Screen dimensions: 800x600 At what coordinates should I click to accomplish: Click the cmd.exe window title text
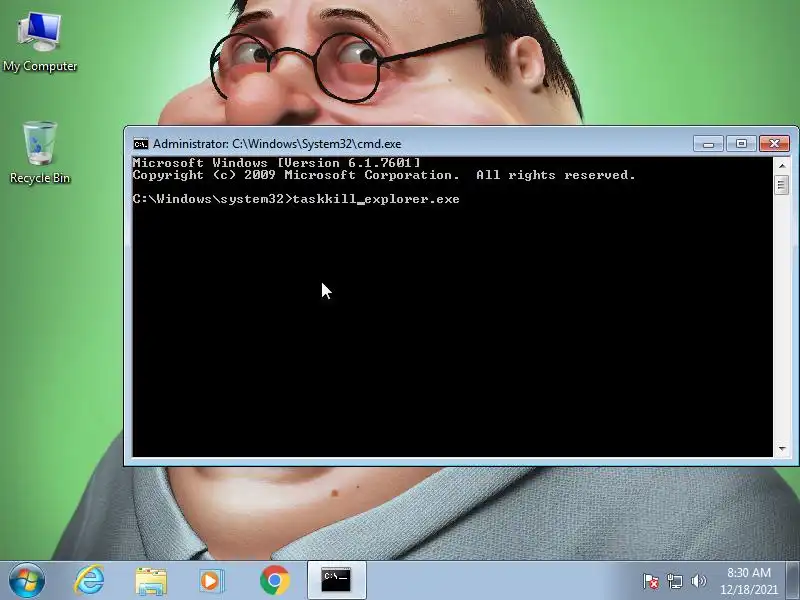[277, 144]
